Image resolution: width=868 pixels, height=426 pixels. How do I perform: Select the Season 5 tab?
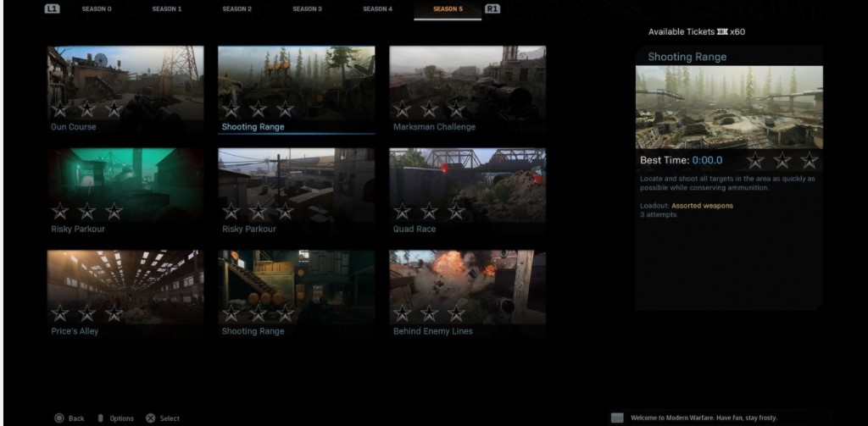(x=448, y=8)
